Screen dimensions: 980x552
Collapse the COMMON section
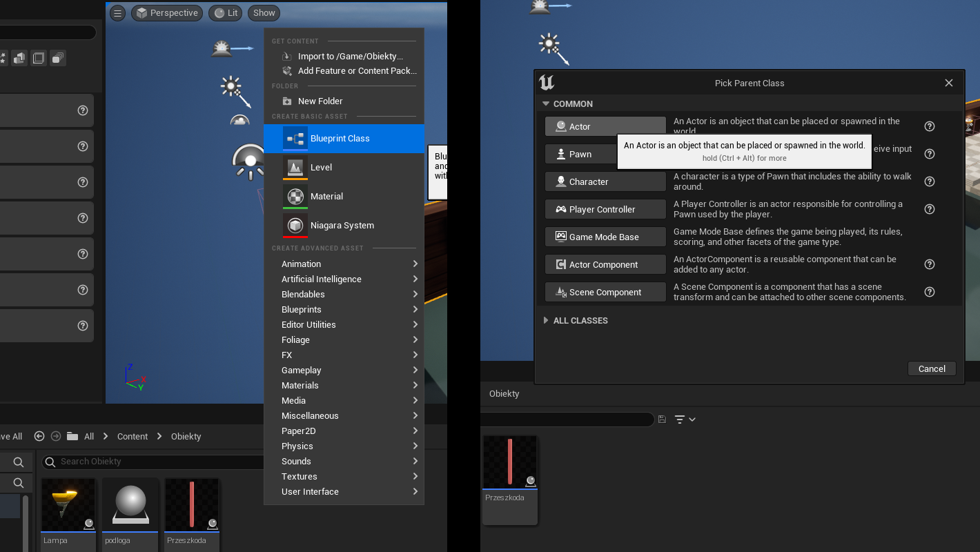tap(546, 104)
